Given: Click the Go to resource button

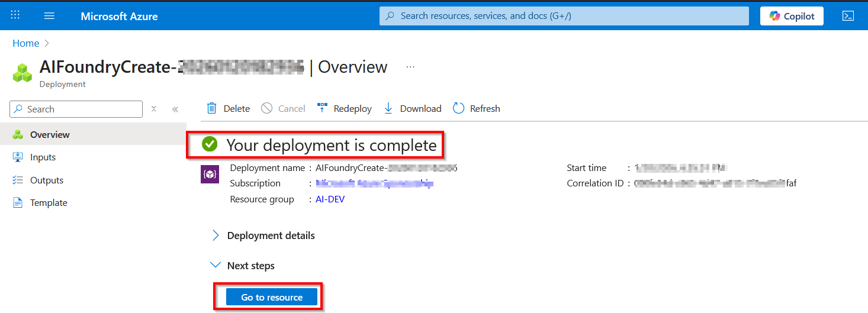Looking at the screenshot, I should [272, 297].
